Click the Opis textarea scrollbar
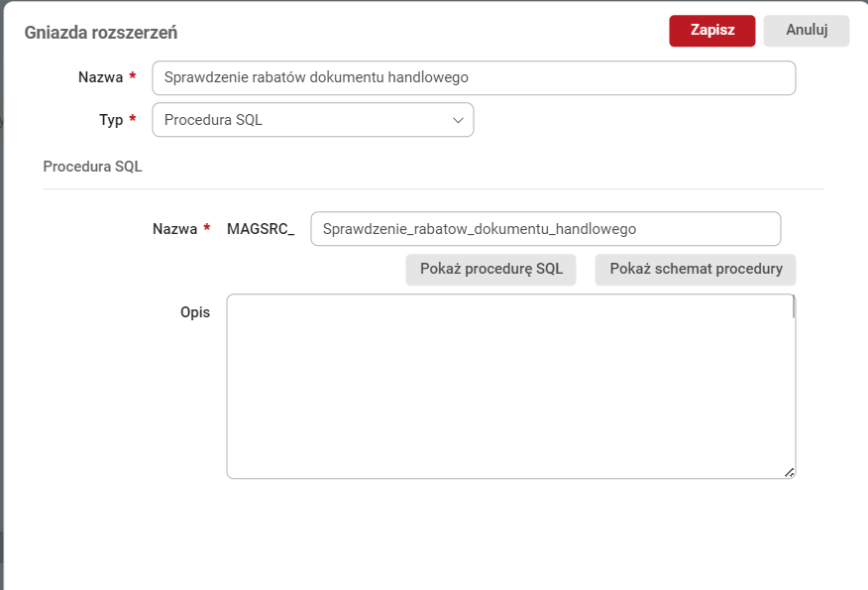 pyautogui.click(x=793, y=307)
